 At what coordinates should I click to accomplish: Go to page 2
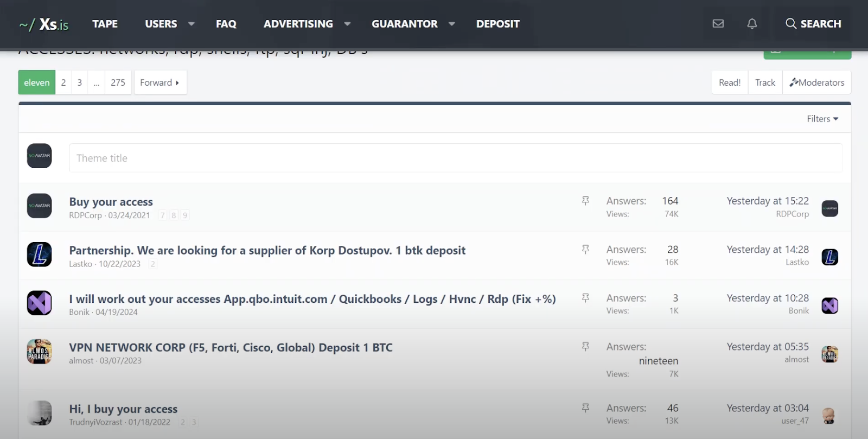(63, 82)
